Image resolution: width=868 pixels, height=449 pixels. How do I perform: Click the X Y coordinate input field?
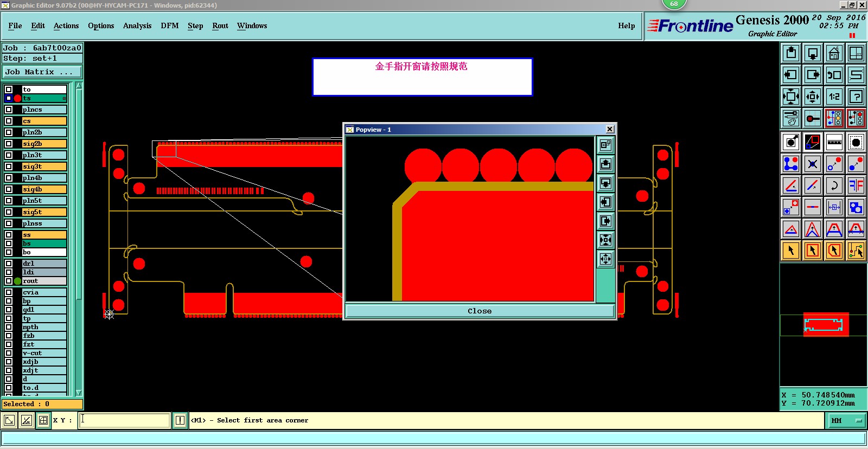[x=124, y=420]
